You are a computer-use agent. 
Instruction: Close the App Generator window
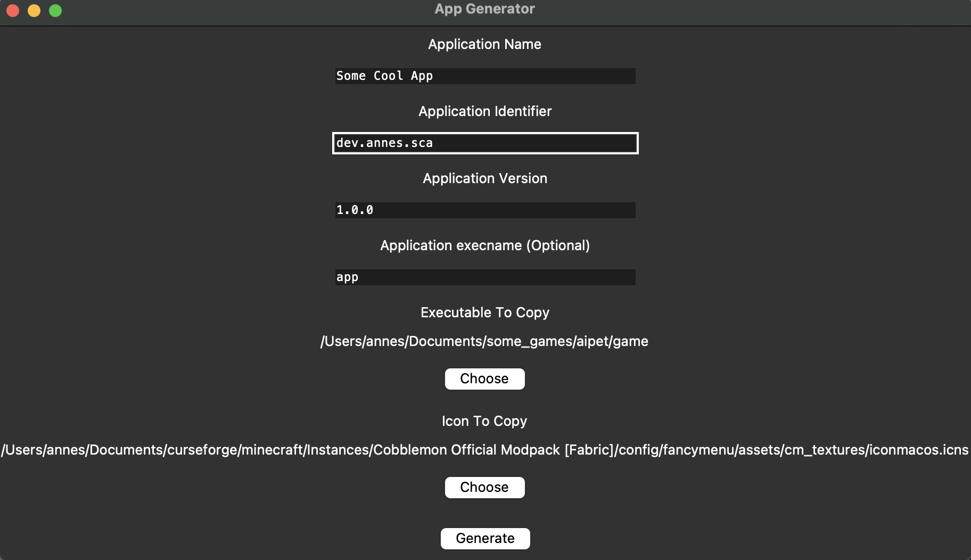[13, 11]
